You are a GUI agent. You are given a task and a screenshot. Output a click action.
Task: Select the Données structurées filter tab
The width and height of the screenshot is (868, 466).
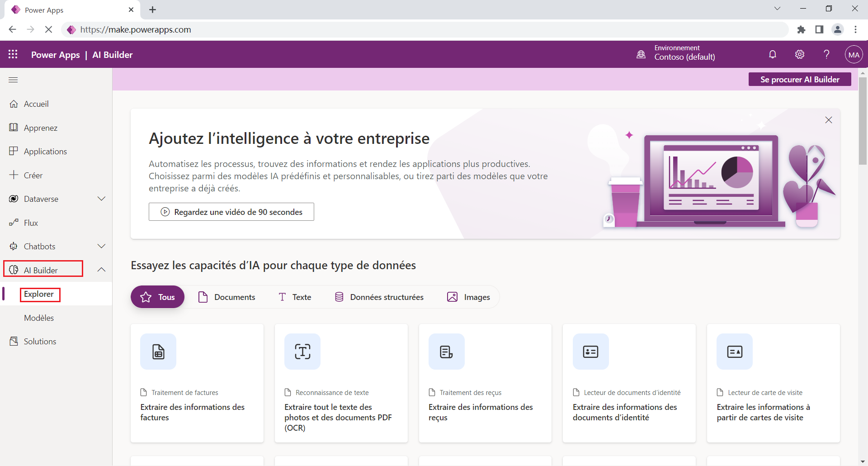point(379,297)
